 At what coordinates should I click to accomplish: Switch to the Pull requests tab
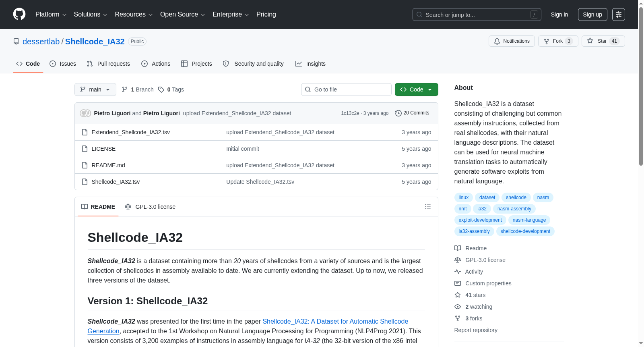point(108,64)
